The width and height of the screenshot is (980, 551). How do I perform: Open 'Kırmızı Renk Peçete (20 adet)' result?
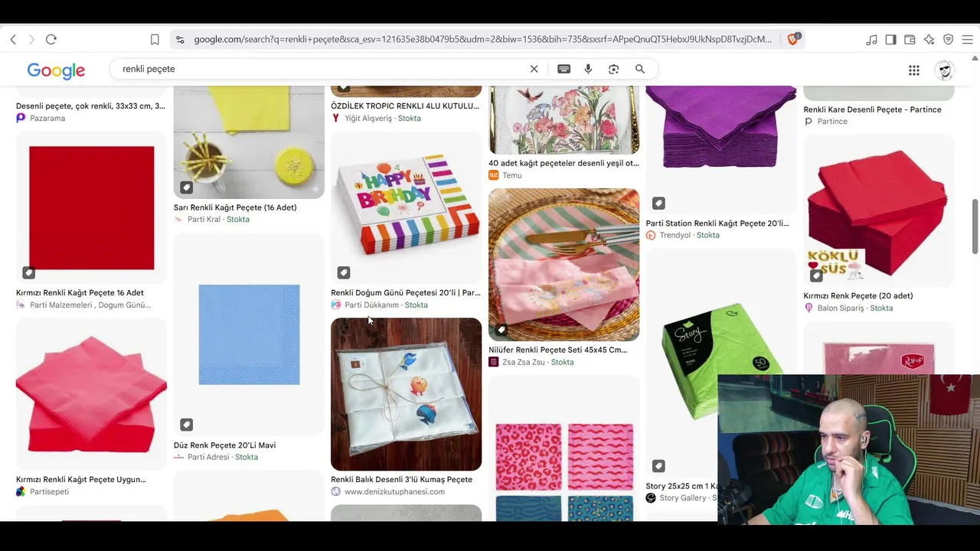[858, 295]
